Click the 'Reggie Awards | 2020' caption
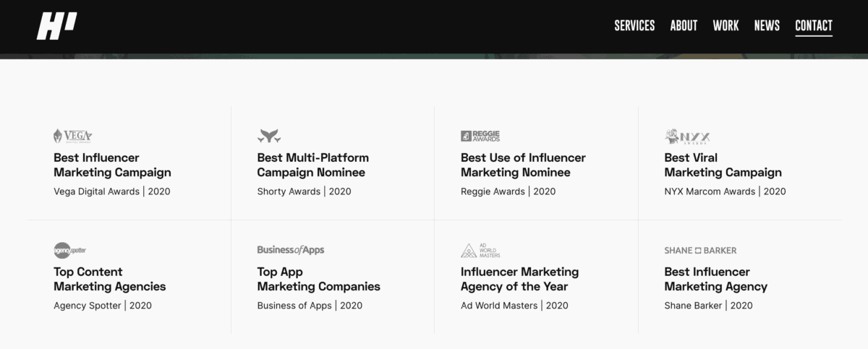 508,191
